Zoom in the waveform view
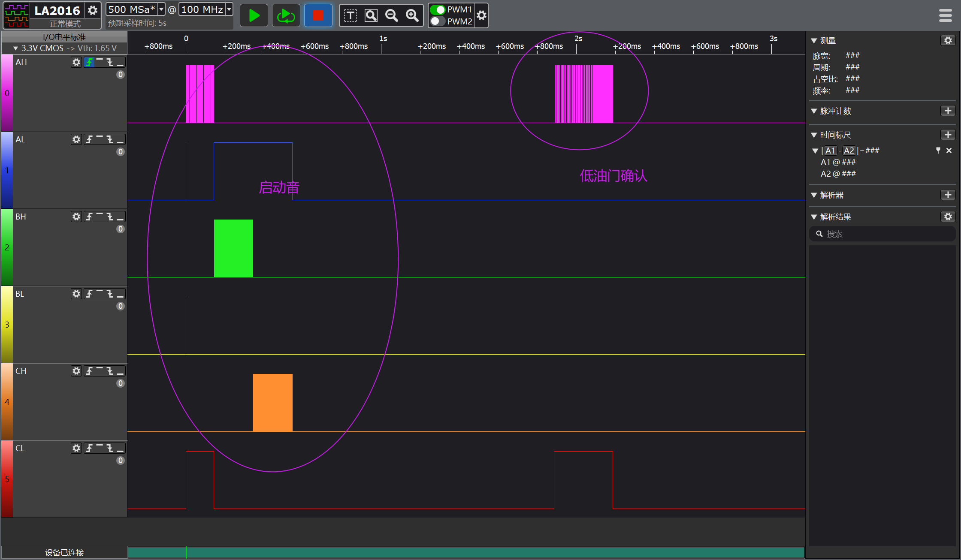The width and height of the screenshot is (961, 560). coord(412,16)
